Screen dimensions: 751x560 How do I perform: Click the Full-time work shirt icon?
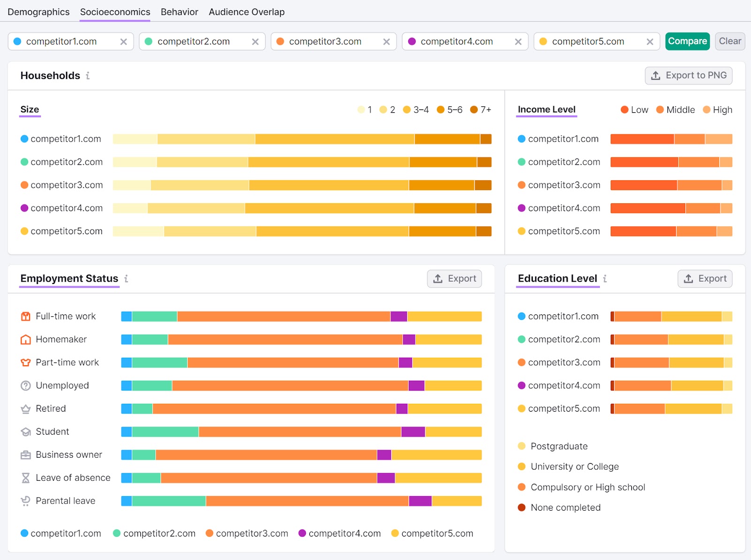[x=25, y=316]
